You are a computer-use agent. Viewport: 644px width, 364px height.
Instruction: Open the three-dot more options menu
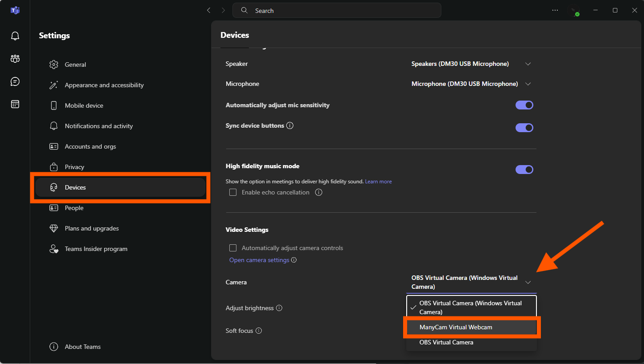555,10
